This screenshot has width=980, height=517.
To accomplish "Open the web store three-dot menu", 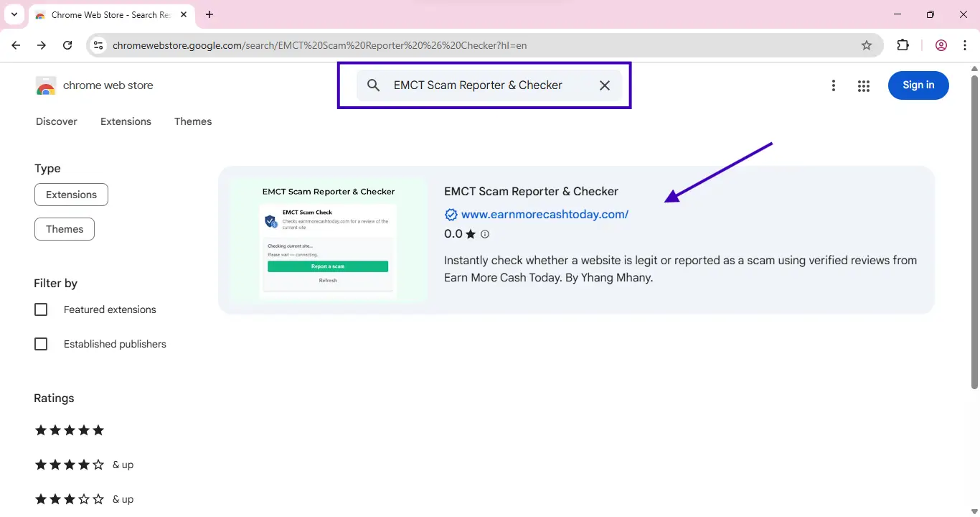I will click(x=833, y=85).
